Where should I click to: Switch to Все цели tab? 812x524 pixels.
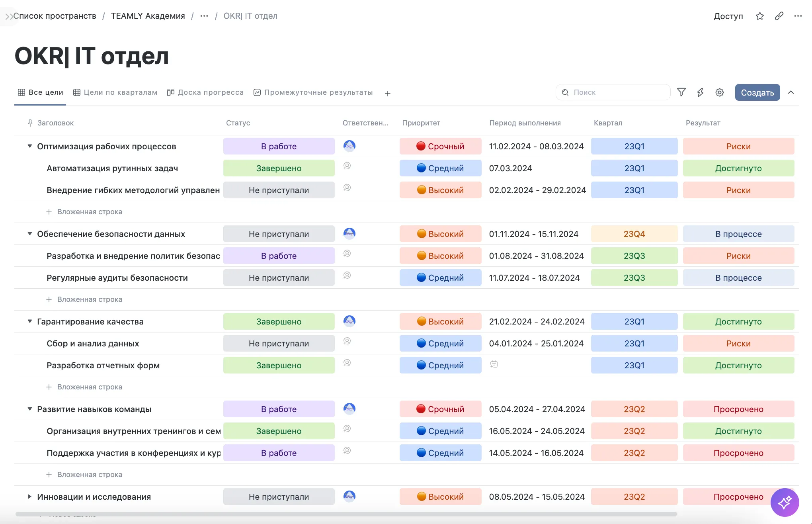[x=41, y=92]
